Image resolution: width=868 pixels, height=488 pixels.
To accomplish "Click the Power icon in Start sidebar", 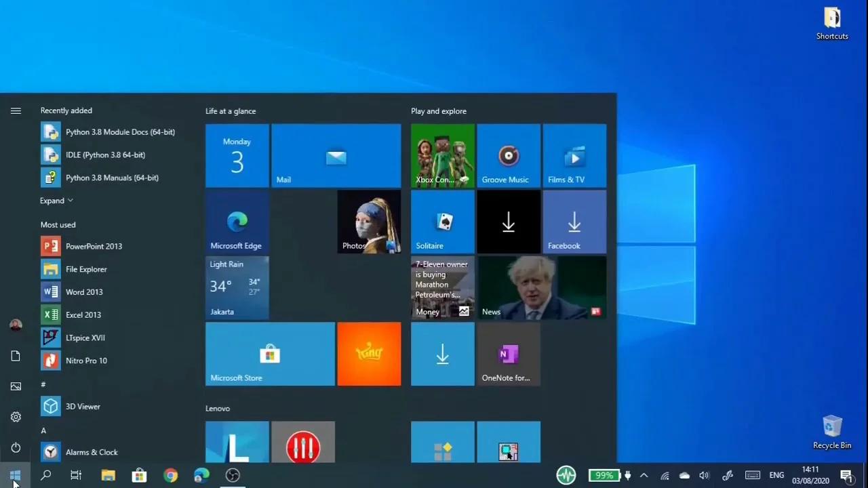I will (16, 447).
